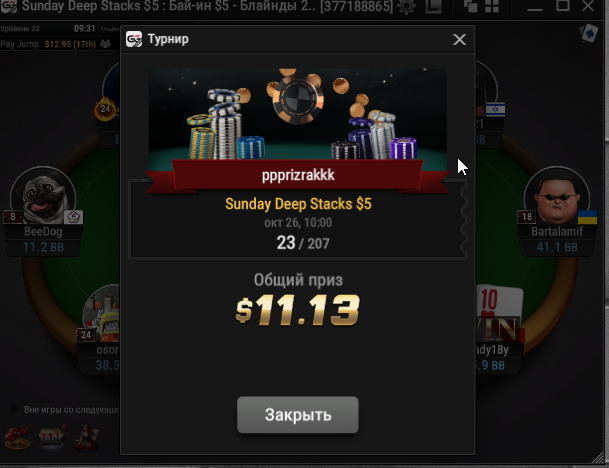The height and width of the screenshot is (468, 609).
Task: Maximize the poker table window
Action: coord(562,5)
